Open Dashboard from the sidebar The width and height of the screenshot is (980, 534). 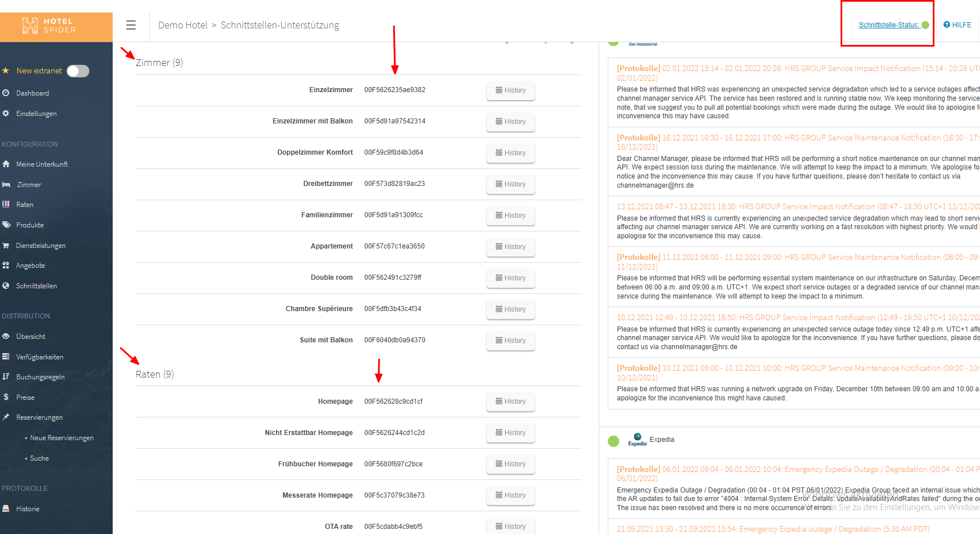coord(32,93)
